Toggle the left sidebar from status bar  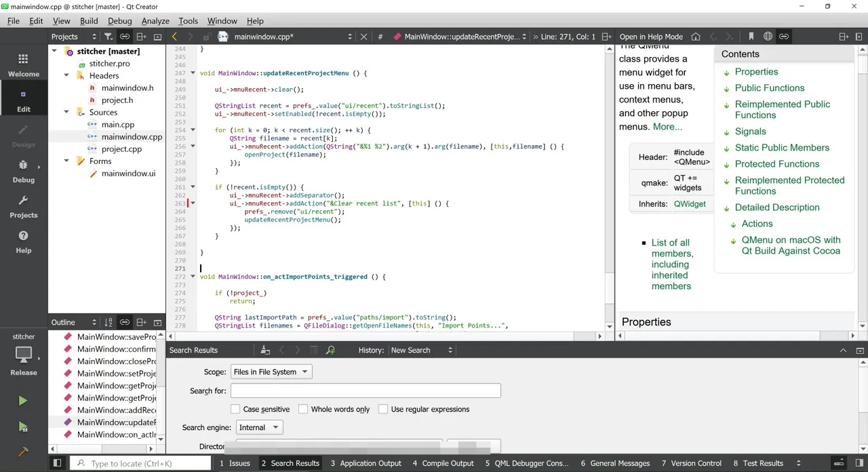point(58,463)
